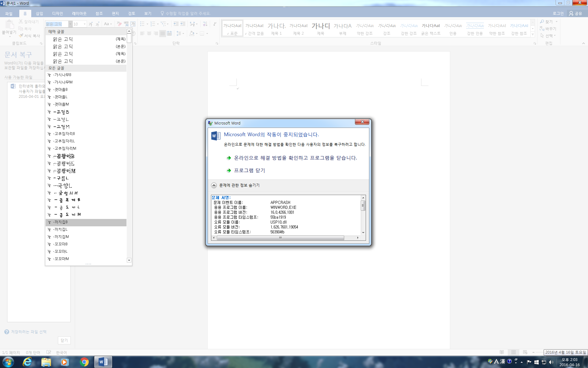
Task: Click the center alignment icon
Action: point(149,33)
